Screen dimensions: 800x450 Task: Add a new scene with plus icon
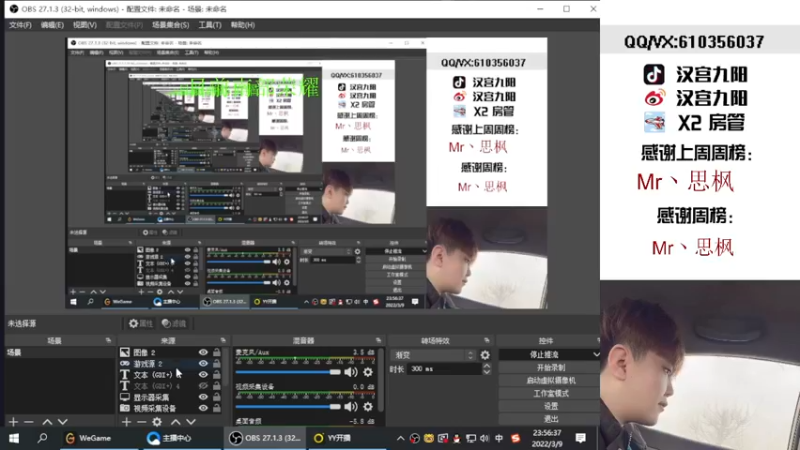pyautogui.click(x=13, y=422)
